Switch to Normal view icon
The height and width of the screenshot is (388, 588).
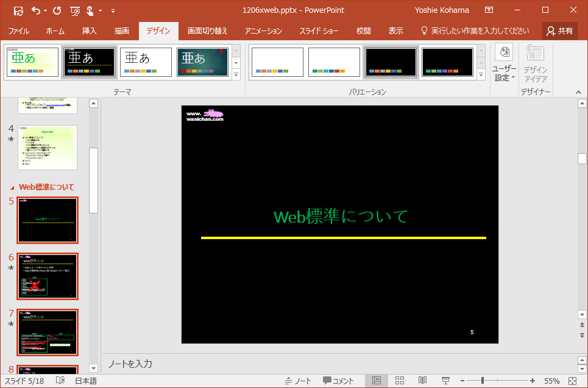377,381
